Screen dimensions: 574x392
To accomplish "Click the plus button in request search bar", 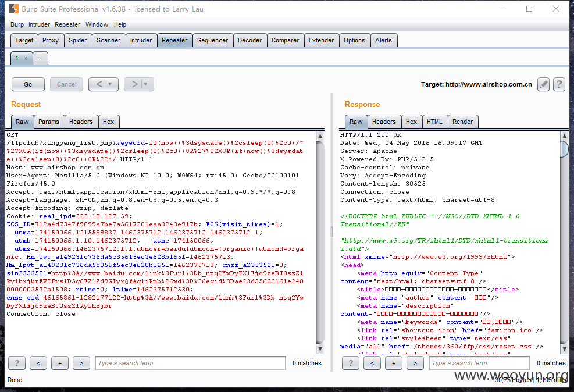I will [x=60, y=363].
